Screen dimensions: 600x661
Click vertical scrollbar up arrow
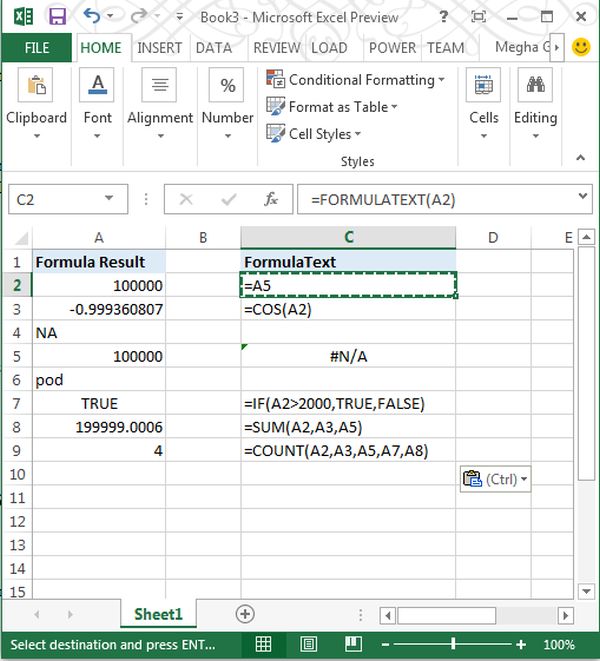pyautogui.click(x=586, y=237)
